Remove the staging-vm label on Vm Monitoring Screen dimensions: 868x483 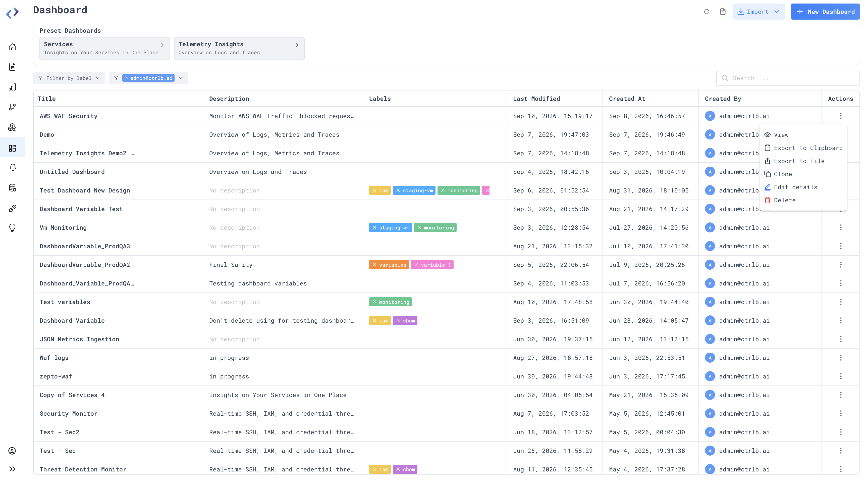click(374, 227)
